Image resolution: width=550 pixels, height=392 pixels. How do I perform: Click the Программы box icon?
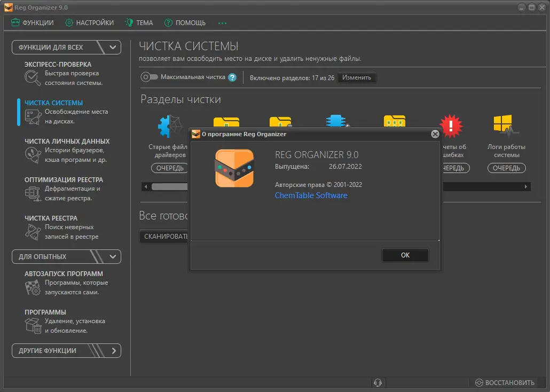(33, 326)
